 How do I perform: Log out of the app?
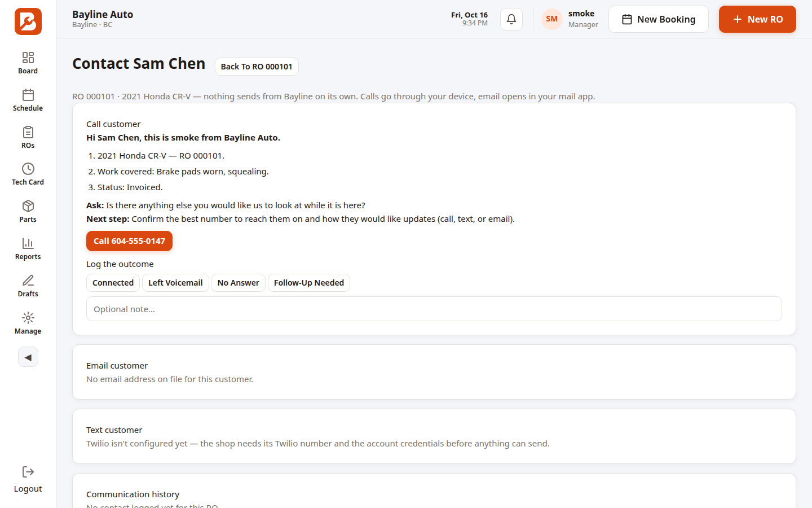tap(28, 480)
